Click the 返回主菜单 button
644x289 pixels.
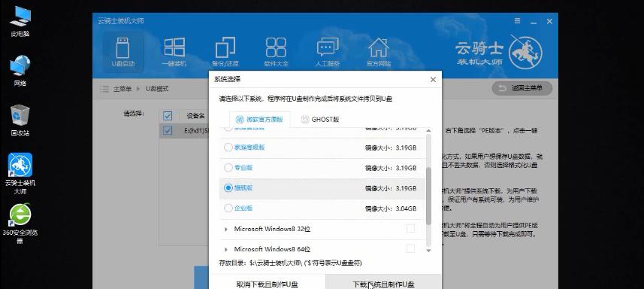point(522,88)
